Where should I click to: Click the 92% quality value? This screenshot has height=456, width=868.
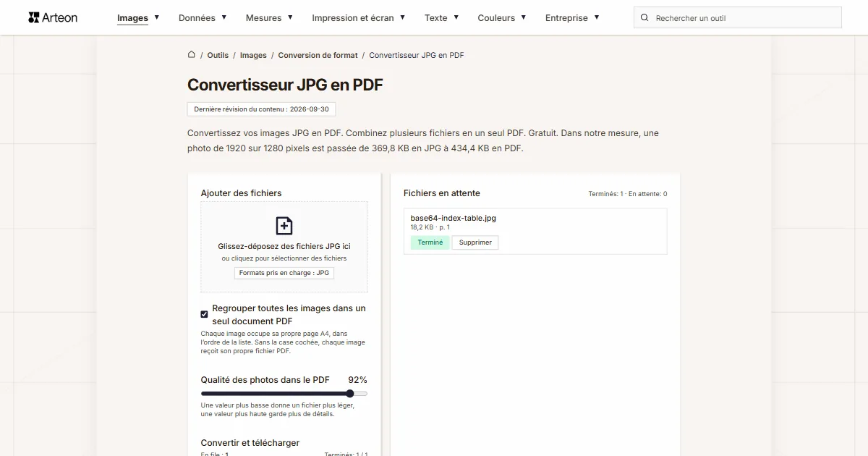tap(357, 380)
